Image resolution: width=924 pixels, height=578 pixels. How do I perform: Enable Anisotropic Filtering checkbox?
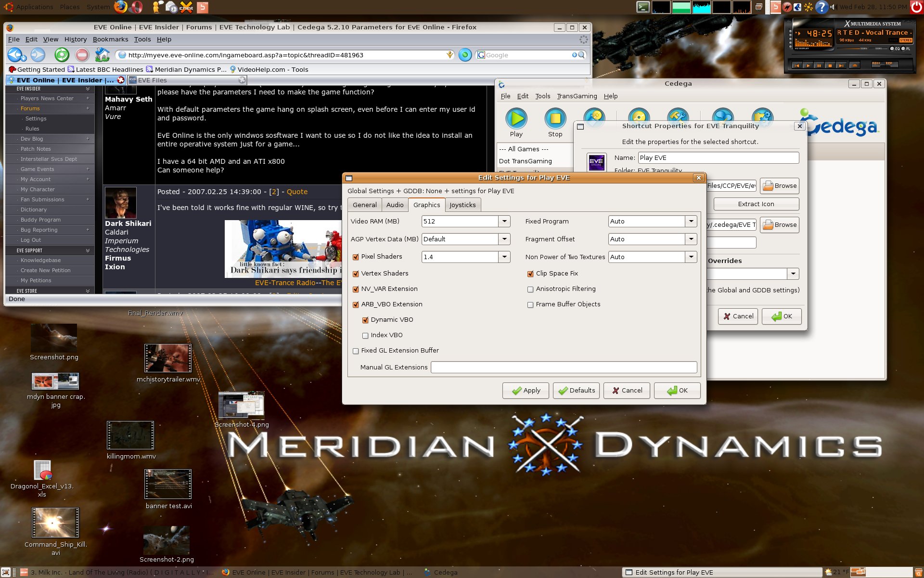(530, 289)
